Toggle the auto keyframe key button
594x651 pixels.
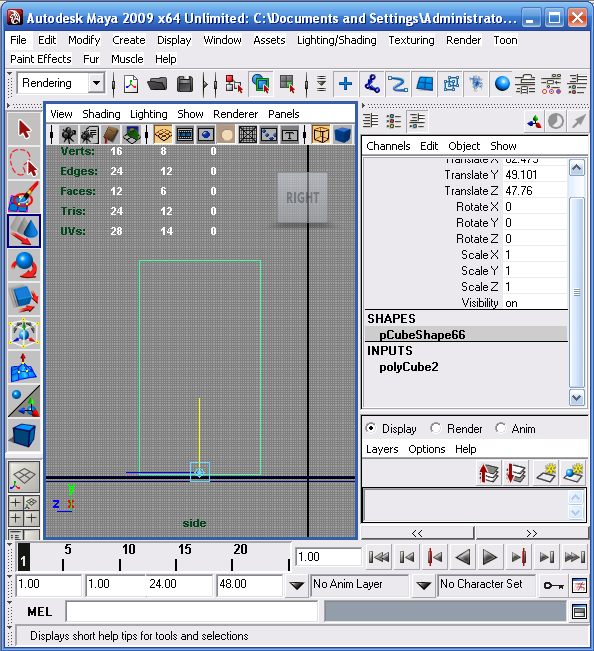(553, 585)
